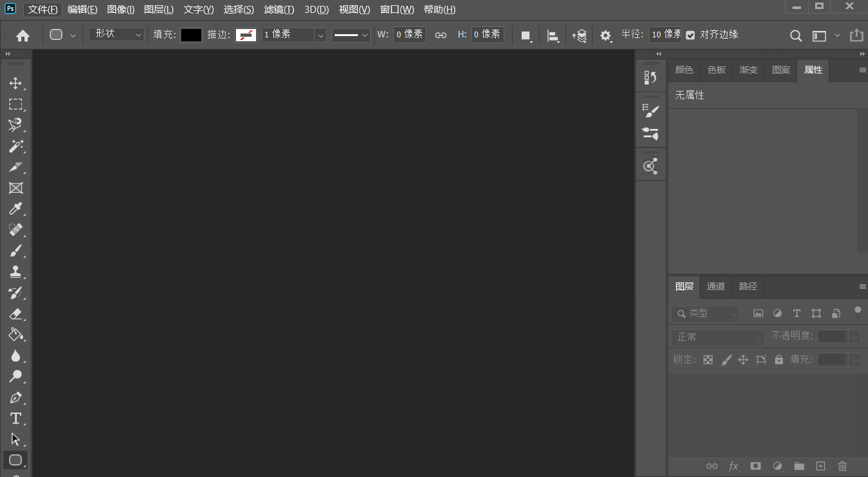
Task: Select the Type tool
Action: pyautogui.click(x=15, y=418)
